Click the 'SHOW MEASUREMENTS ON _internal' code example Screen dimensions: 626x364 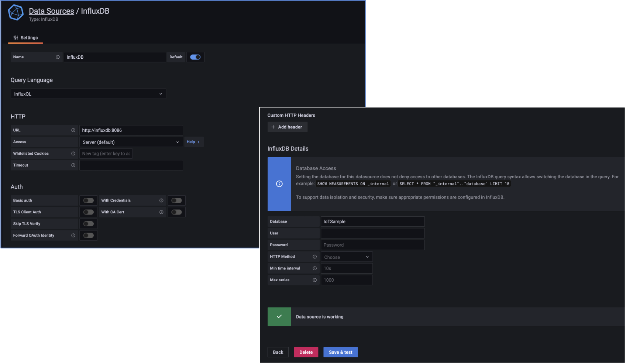pos(353,184)
